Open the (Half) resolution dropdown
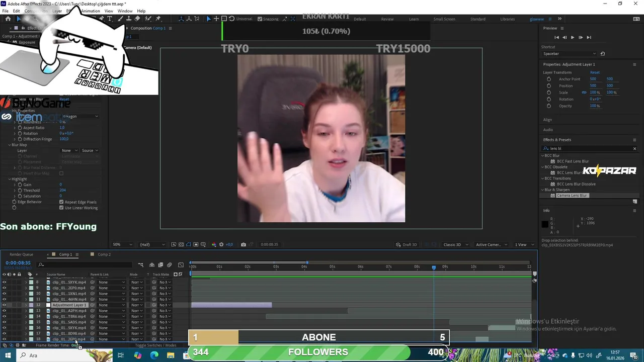Image resolution: width=644 pixels, height=362 pixels. [152, 245]
